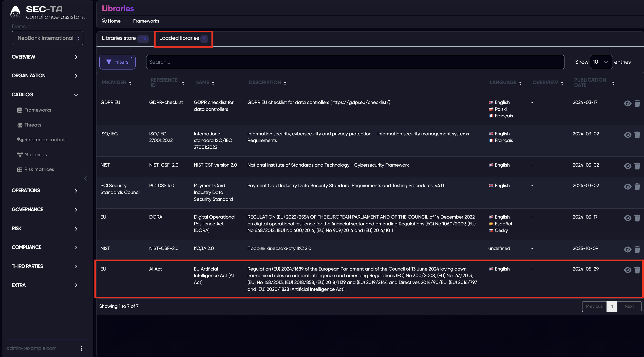Sort the table by Provider column
This screenshot has width=644, height=357.
[117, 83]
